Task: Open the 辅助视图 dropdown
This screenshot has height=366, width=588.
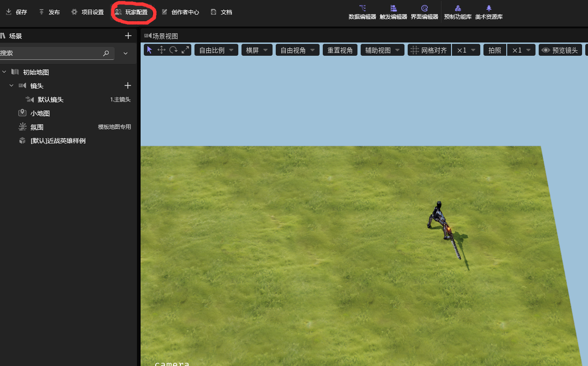Action: 383,50
